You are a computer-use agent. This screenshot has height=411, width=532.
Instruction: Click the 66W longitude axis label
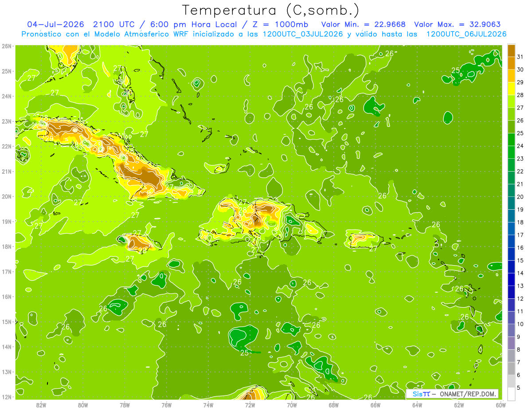(376, 404)
